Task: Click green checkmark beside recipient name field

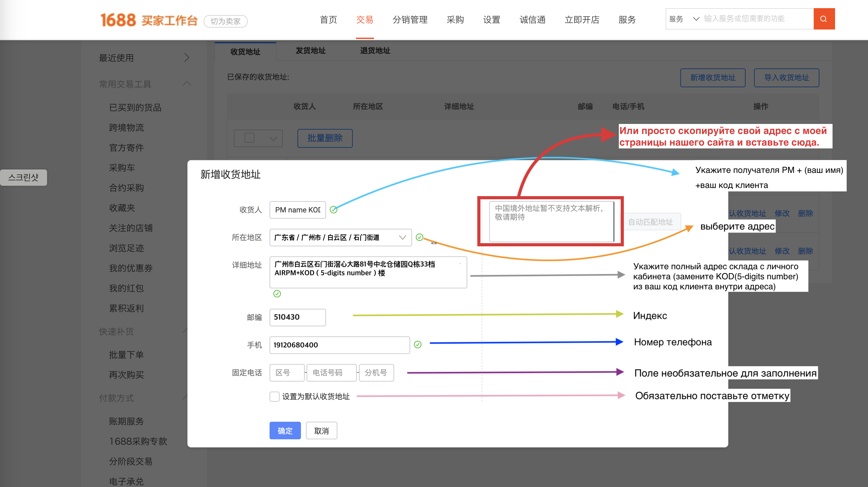Action: pos(333,210)
